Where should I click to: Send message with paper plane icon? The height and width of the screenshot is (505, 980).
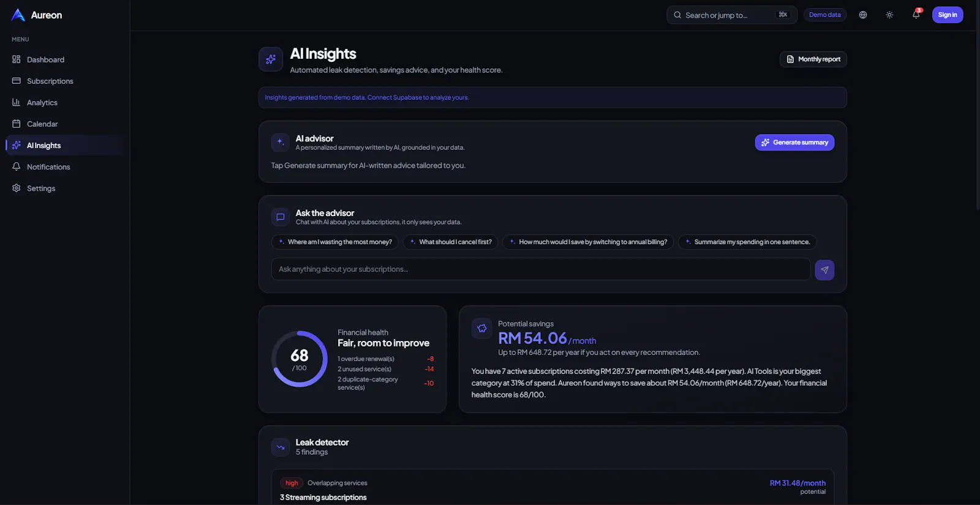pos(824,270)
